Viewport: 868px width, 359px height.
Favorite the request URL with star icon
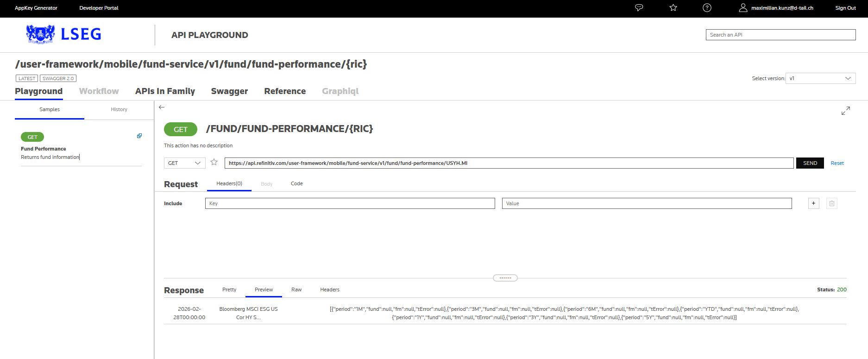(x=214, y=162)
